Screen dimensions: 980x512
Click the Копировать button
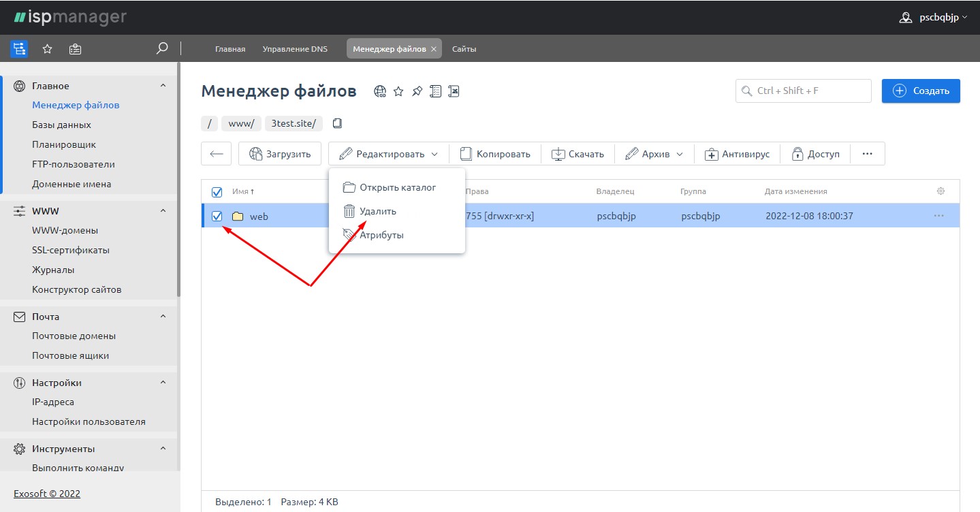pyautogui.click(x=495, y=154)
